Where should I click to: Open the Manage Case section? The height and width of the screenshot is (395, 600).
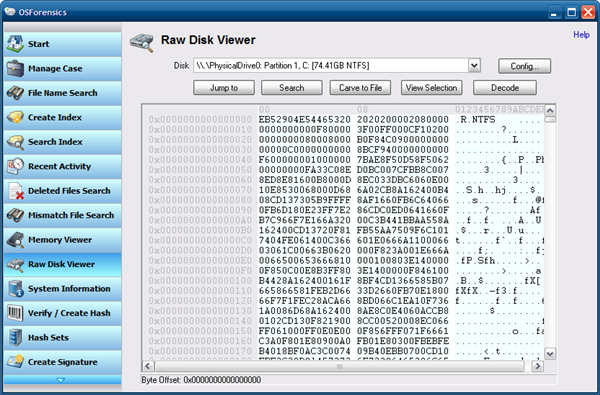(x=62, y=69)
